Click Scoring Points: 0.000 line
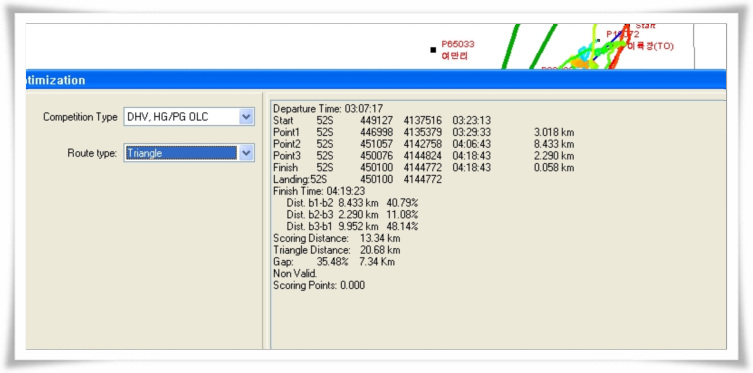The image size is (753, 373). click(319, 286)
